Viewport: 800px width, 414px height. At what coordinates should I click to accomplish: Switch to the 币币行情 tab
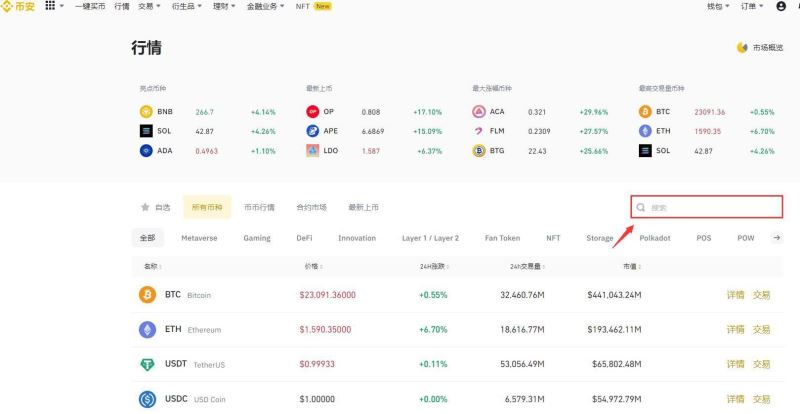click(259, 207)
